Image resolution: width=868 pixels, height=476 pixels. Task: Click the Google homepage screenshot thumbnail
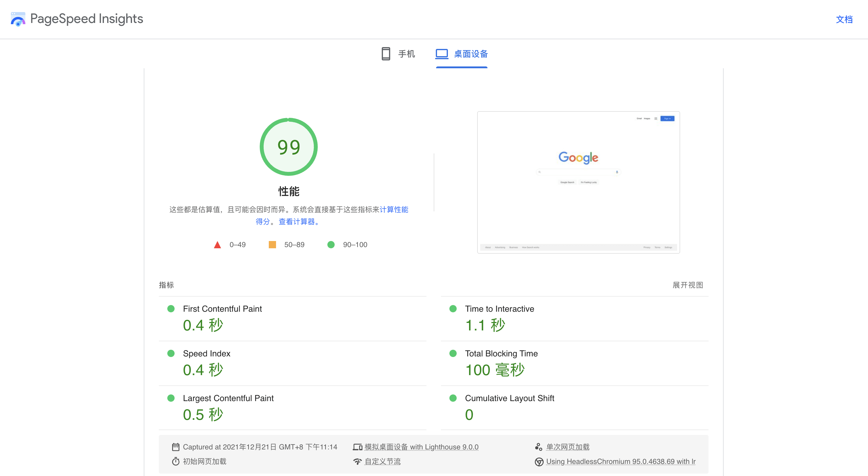pos(578,182)
